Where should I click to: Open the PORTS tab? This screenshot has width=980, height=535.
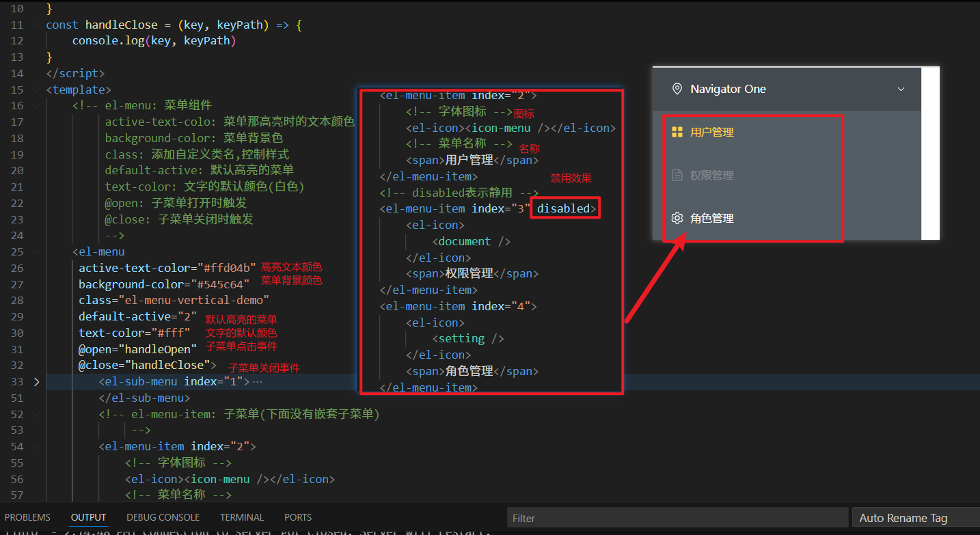297,517
